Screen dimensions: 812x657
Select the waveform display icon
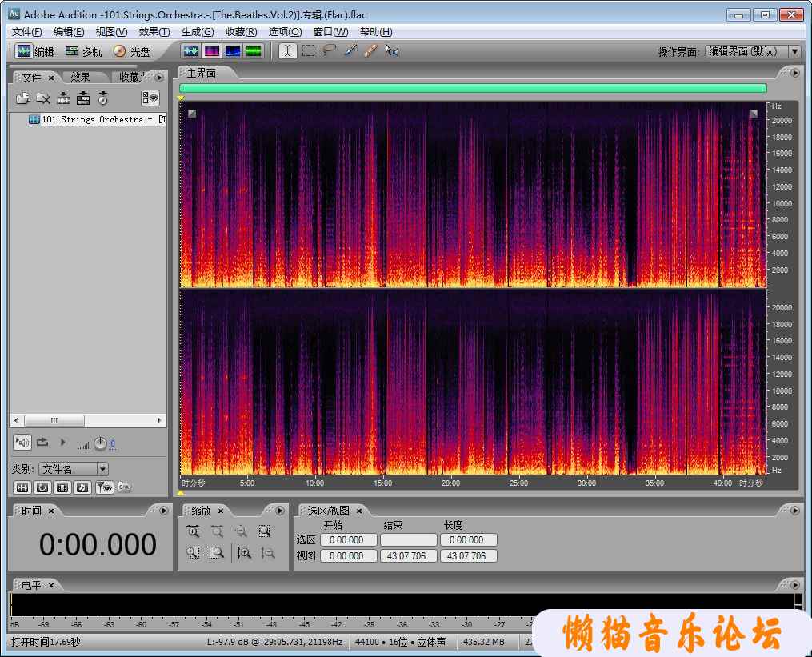click(191, 50)
